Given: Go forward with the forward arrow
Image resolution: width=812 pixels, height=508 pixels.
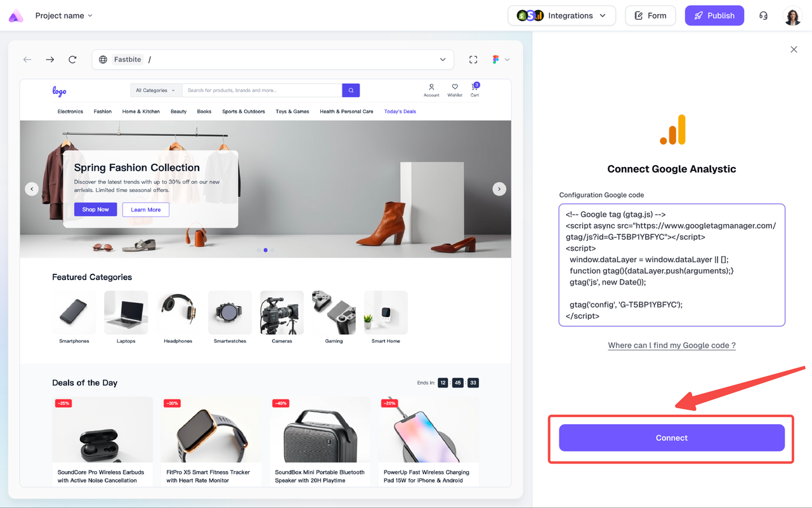Looking at the screenshot, I should (50, 60).
